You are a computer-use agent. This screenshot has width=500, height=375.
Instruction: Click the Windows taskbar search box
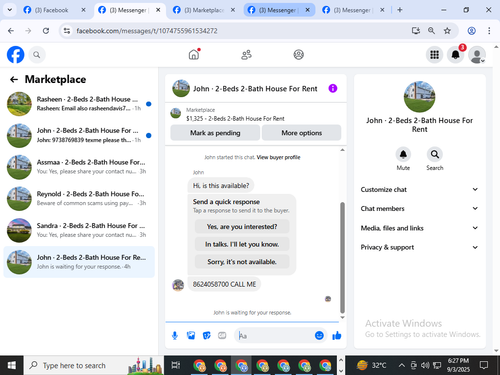point(93,365)
